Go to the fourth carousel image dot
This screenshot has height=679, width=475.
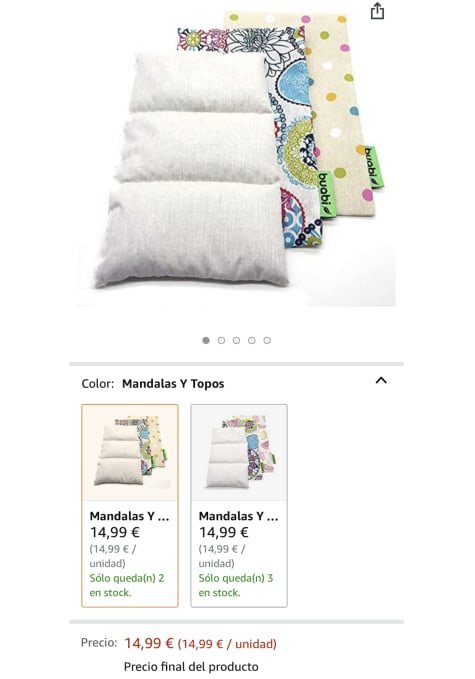tap(252, 340)
